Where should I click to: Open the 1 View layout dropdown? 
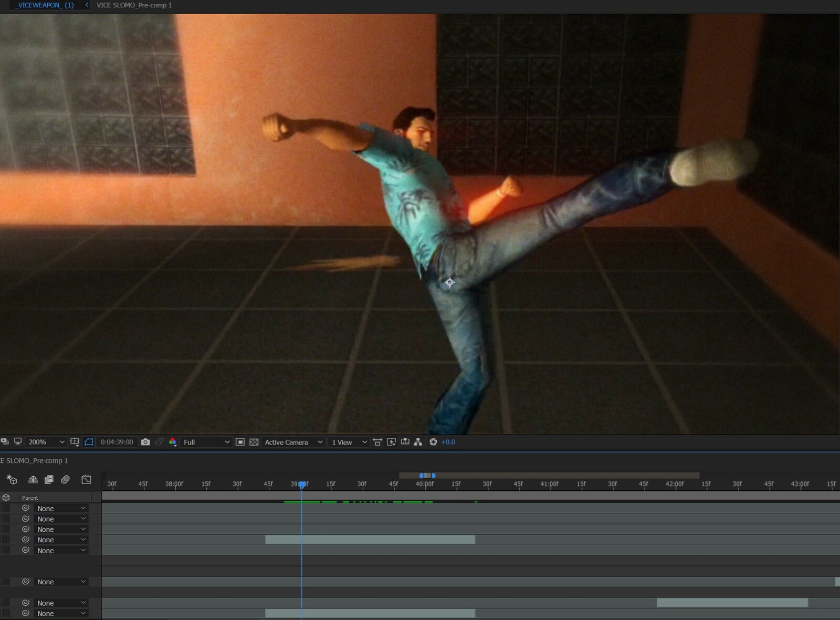click(349, 442)
